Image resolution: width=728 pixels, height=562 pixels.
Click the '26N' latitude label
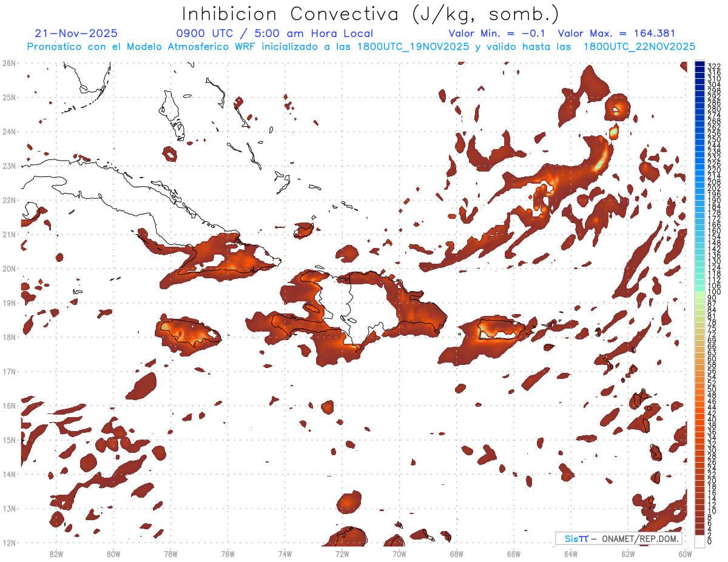(x=9, y=63)
